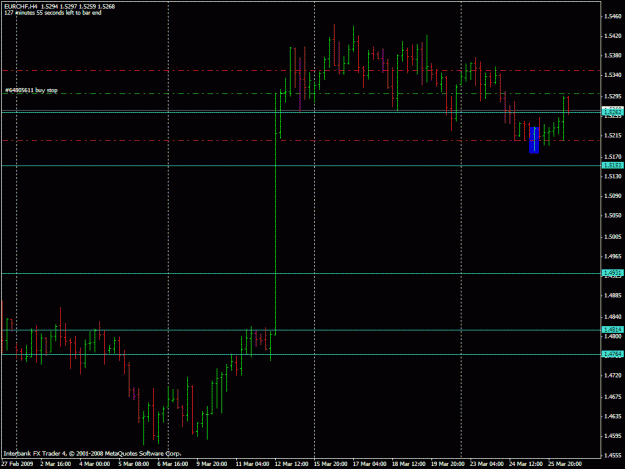Click the 1.4840 price scale value
This screenshot has width=625, height=469.
[613, 317]
